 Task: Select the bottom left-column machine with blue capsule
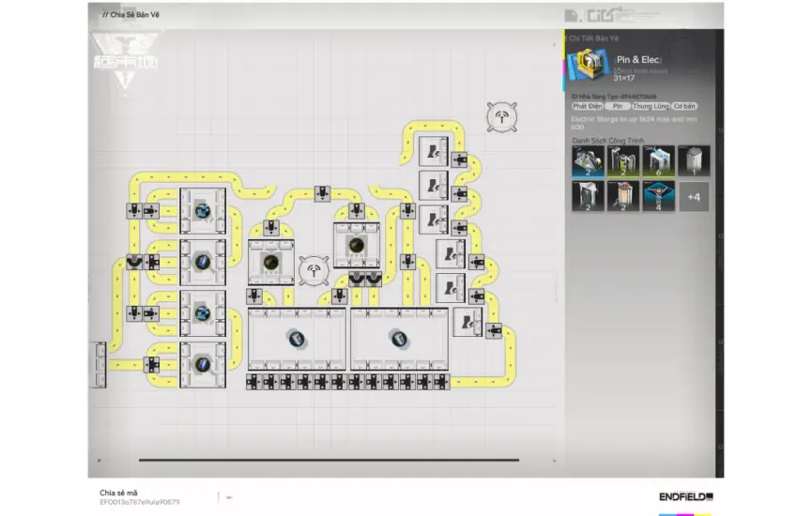(203, 364)
